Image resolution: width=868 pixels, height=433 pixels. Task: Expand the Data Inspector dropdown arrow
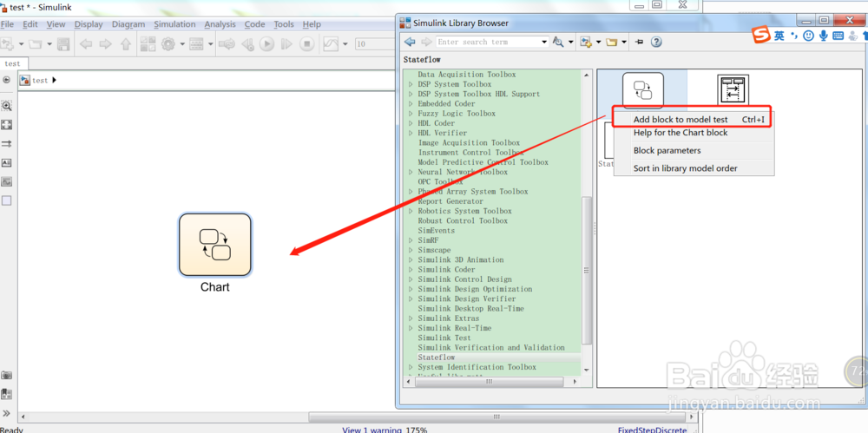(x=345, y=43)
